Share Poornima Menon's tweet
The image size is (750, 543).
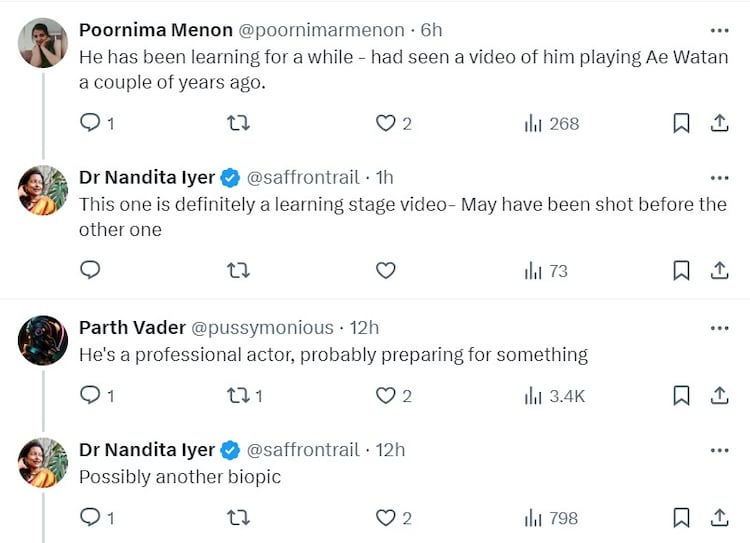[719, 123]
